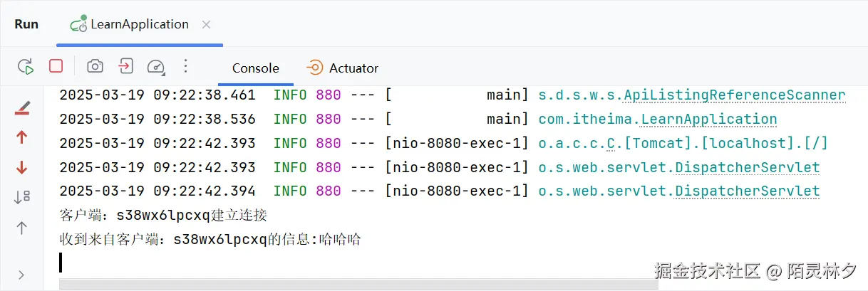Switch to the Console tab
This screenshot has width=868, height=291.
point(255,68)
